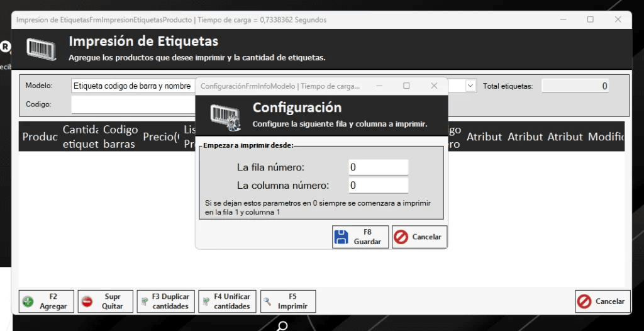Click Cancelar at the main window's bottom right
This screenshot has height=331, width=644.
point(602,301)
